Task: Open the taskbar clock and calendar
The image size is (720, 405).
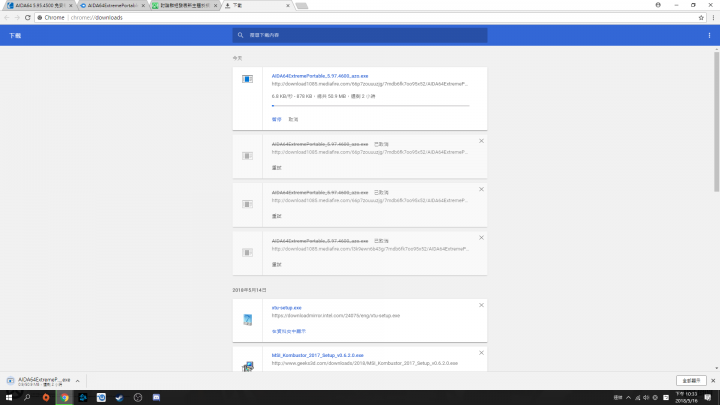Action: click(686, 398)
